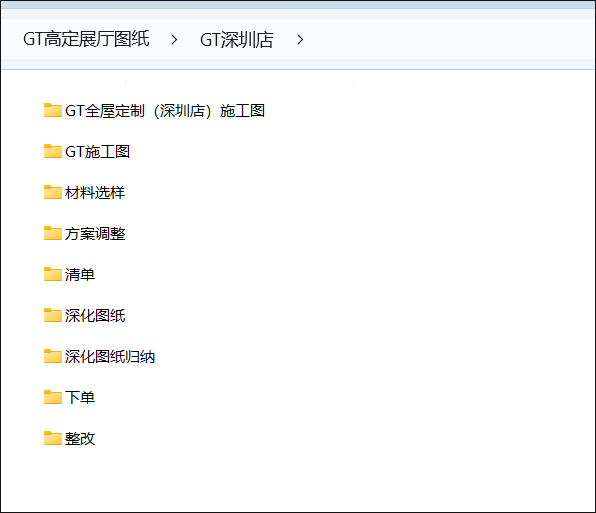The width and height of the screenshot is (596, 513).
Task: Select the 材料选样 folder label
Action: tap(95, 193)
